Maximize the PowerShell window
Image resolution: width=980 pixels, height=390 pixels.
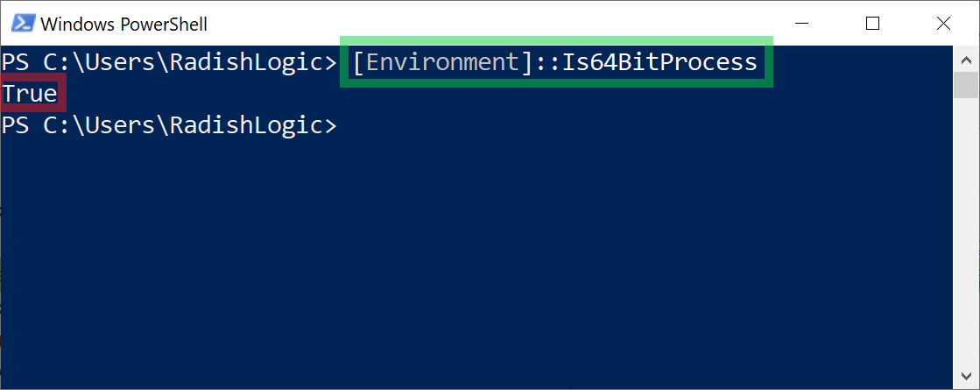point(873,24)
